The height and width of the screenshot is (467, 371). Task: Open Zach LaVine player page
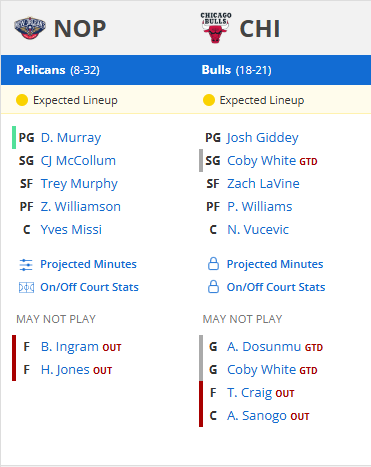[x=263, y=184]
